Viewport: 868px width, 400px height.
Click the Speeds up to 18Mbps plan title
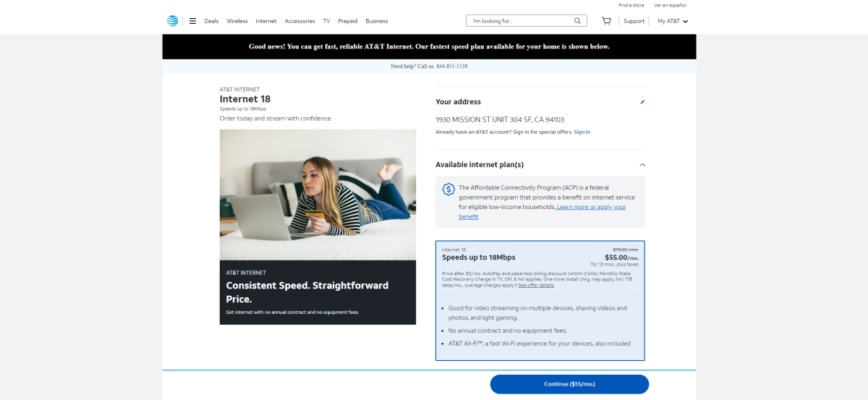pos(479,258)
